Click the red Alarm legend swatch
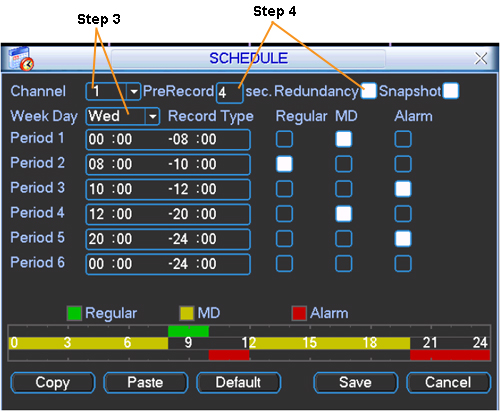 [299, 313]
